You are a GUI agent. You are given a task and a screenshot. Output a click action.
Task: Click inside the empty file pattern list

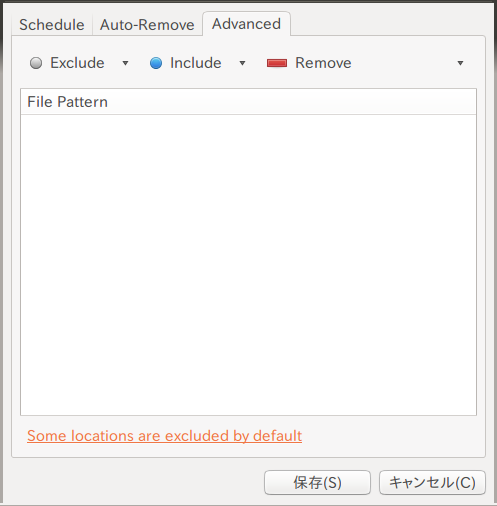click(248, 265)
